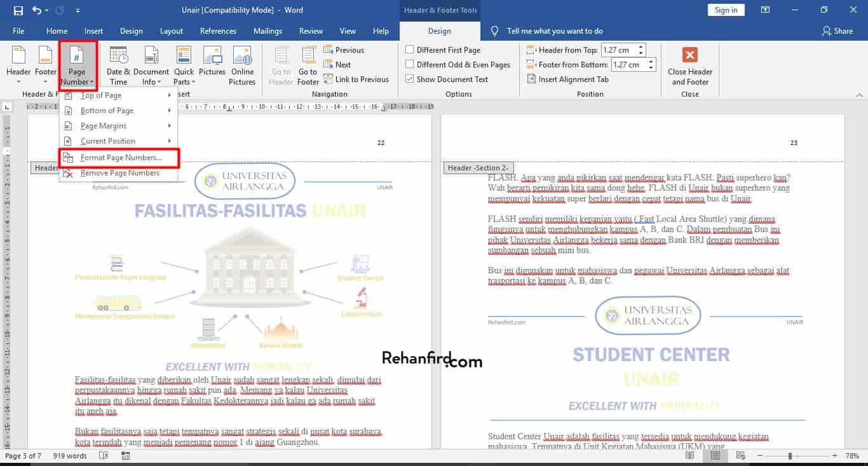This screenshot has width=868, height=466.
Task: Click the 919 words counter
Action: pyautogui.click(x=70, y=456)
